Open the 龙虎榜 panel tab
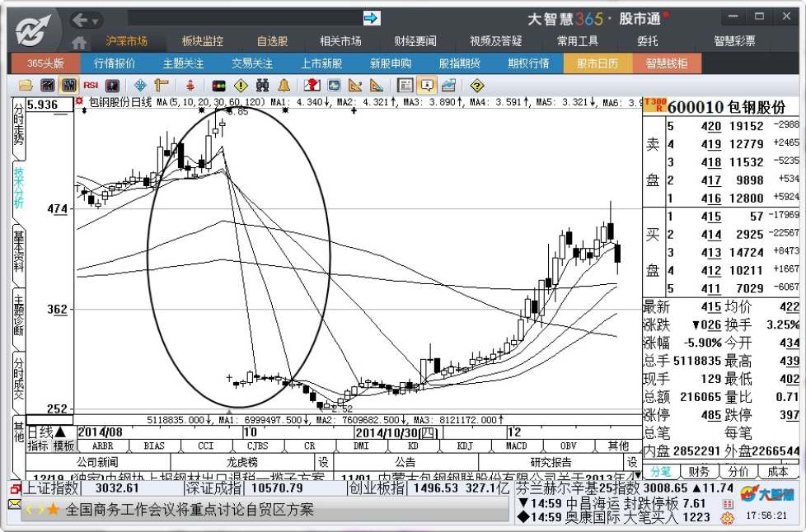The image size is (806, 532). [242, 462]
